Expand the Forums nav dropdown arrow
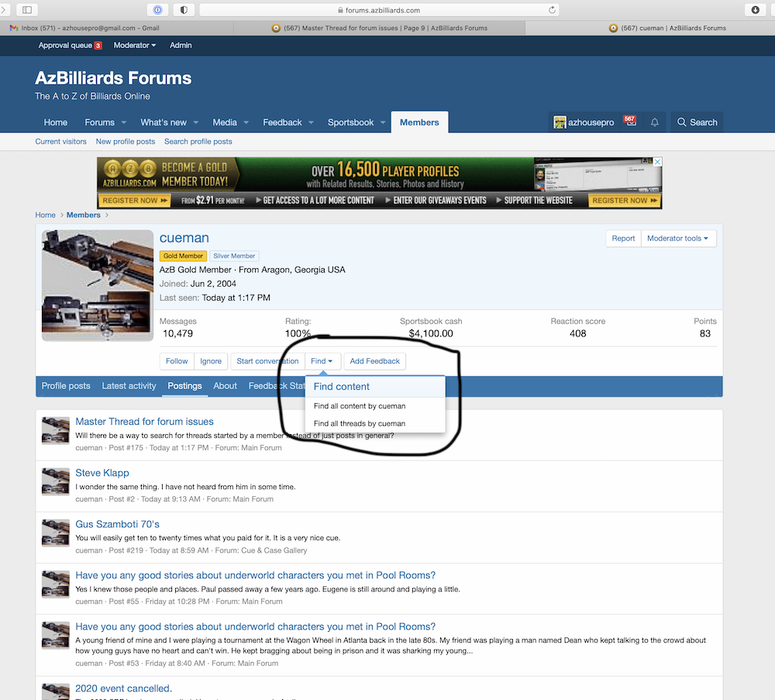This screenshot has width=775, height=700. point(123,122)
